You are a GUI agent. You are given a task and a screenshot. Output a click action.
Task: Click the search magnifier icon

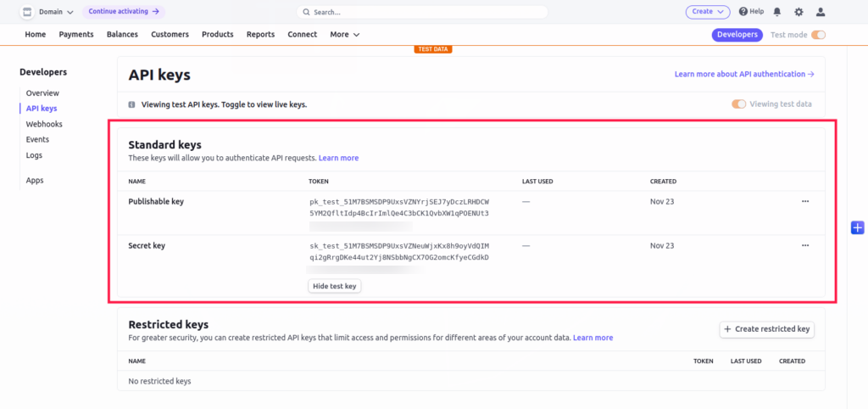point(306,12)
